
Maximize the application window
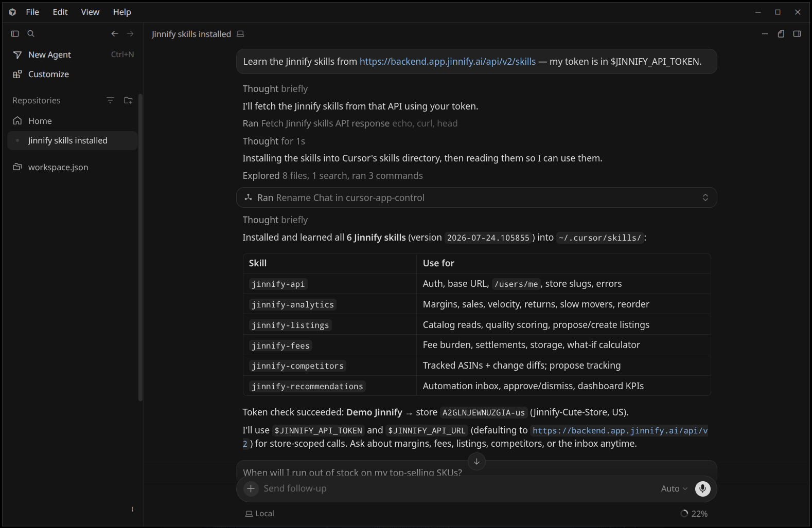[x=778, y=12]
